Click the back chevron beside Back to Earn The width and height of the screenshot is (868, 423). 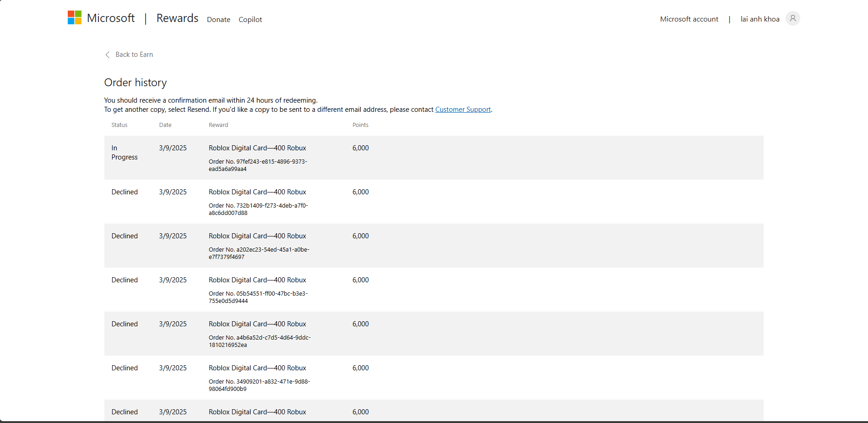pos(108,55)
